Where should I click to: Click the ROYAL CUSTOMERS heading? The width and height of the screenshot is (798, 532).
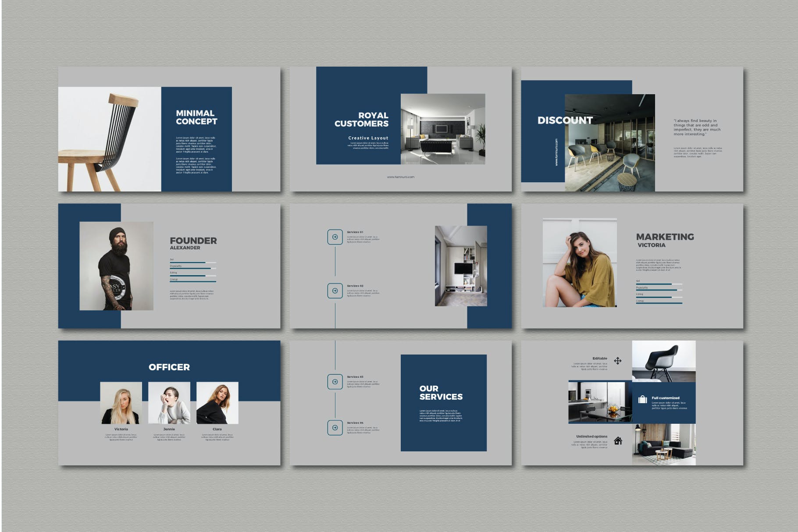tap(361, 120)
